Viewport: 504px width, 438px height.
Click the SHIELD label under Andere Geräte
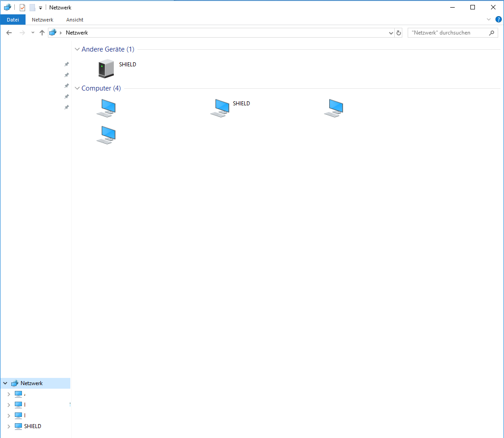tap(128, 64)
